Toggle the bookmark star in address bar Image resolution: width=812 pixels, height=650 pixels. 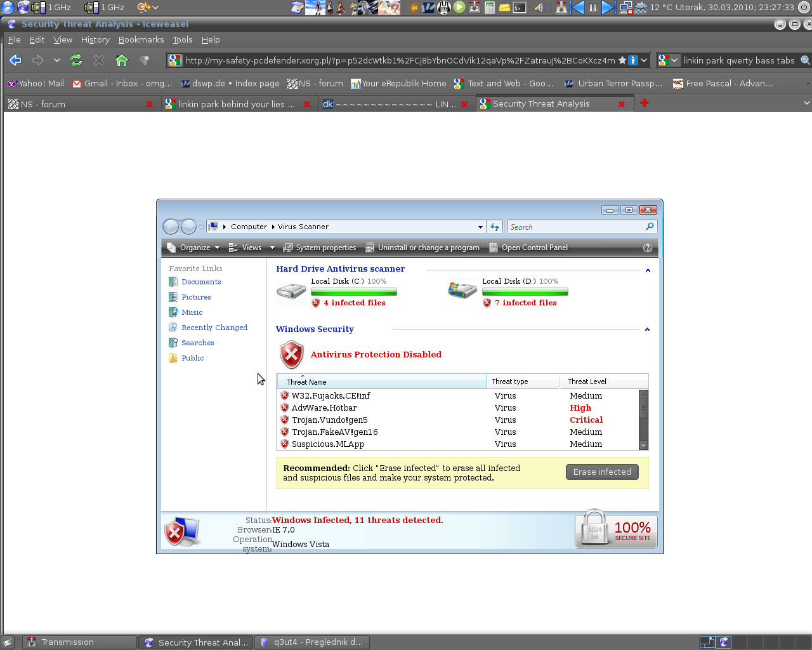tap(622, 60)
